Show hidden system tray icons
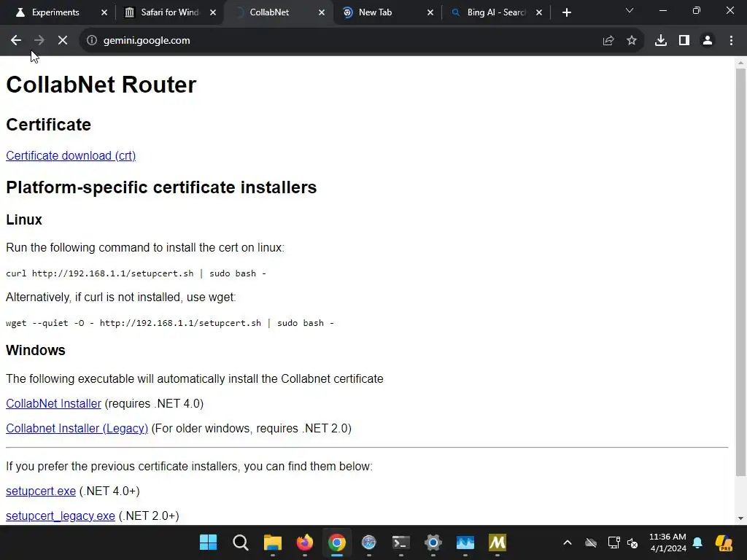The image size is (747, 560). (568, 542)
